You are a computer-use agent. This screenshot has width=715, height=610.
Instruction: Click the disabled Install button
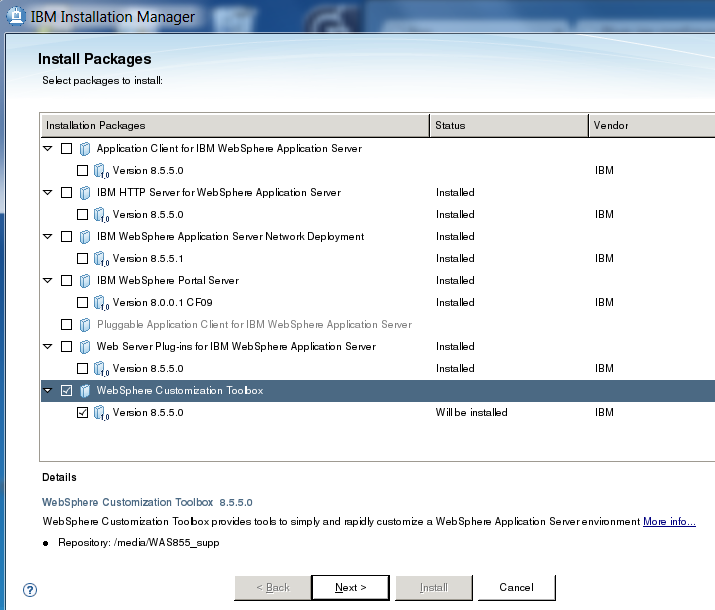[x=434, y=588]
